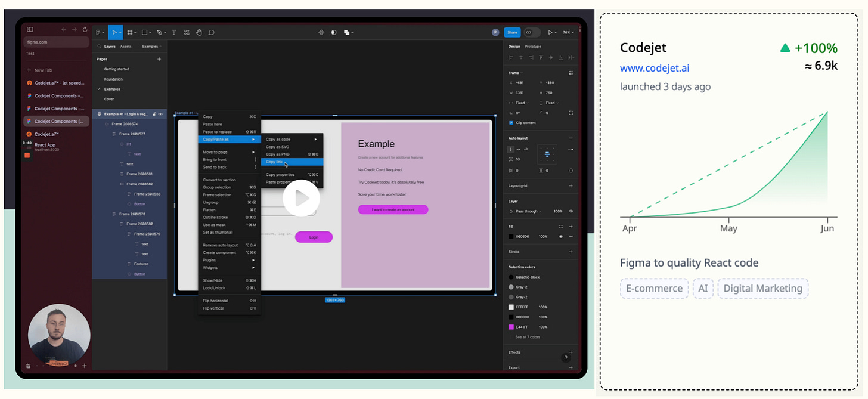Choose Copy link in submenu
868x399 pixels.
(292, 162)
